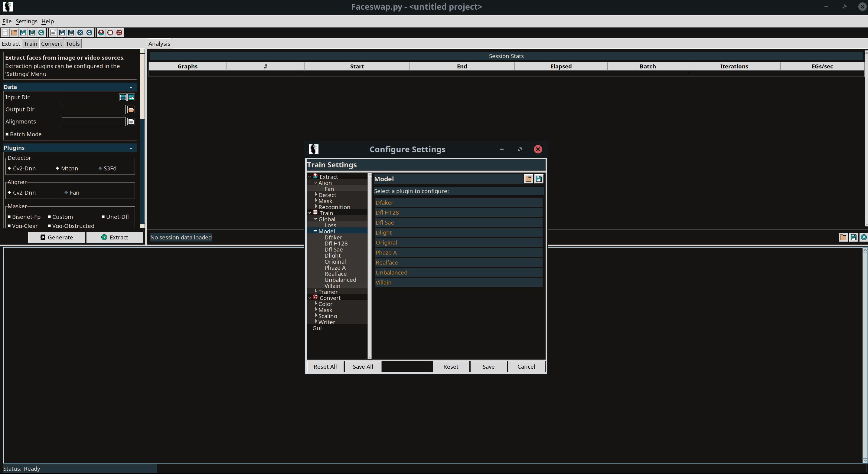Screen dimensions: 868x474
Task: Click the Train tab in main toolbar
Action: (x=30, y=43)
